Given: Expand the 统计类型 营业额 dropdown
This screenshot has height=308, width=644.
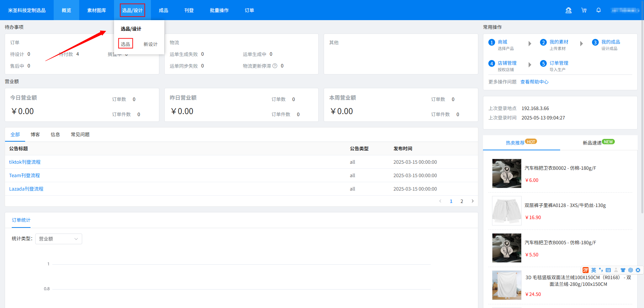Looking at the screenshot, I should [x=59, y=239].
